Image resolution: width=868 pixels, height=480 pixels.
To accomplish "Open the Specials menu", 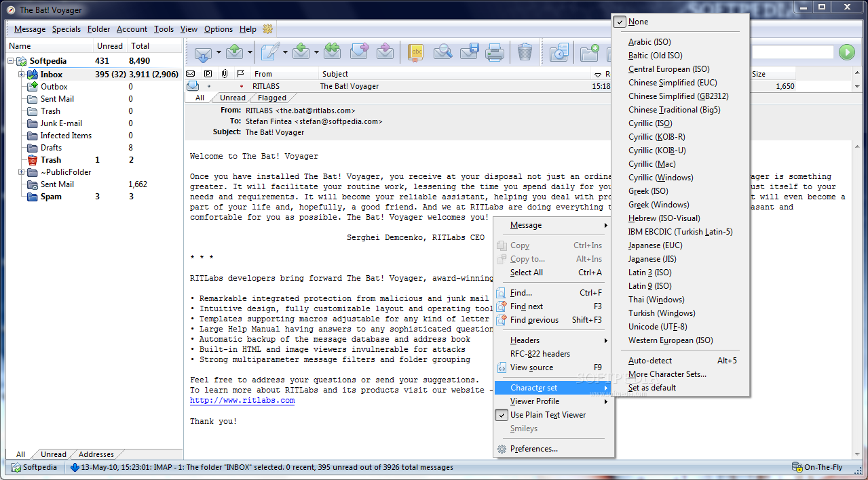I will coord(67,29).
